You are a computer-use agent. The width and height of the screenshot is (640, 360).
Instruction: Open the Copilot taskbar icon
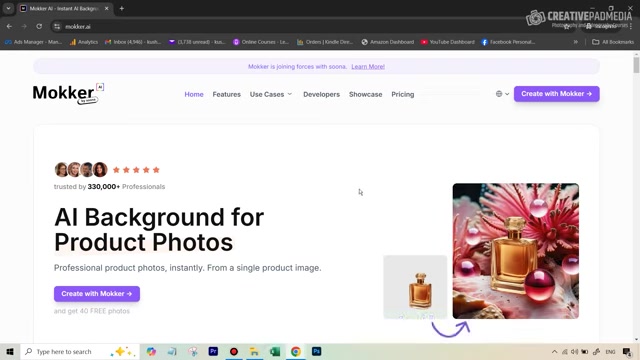pos(151,351)
